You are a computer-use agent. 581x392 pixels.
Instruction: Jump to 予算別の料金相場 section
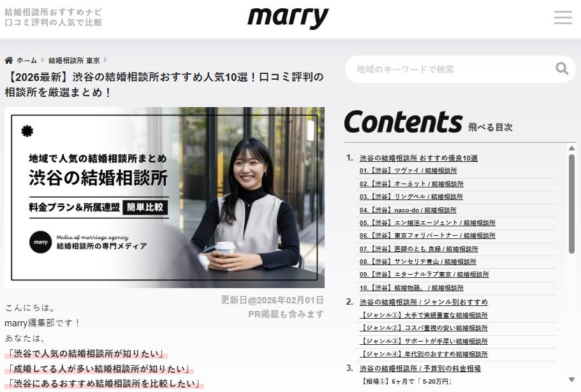(420, 368)
